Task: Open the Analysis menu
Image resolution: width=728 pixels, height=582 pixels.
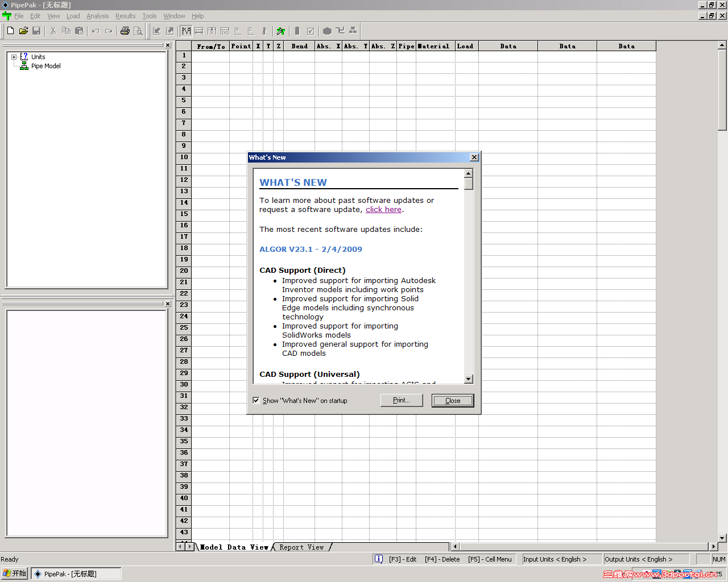Action: [x=98, y=16]
